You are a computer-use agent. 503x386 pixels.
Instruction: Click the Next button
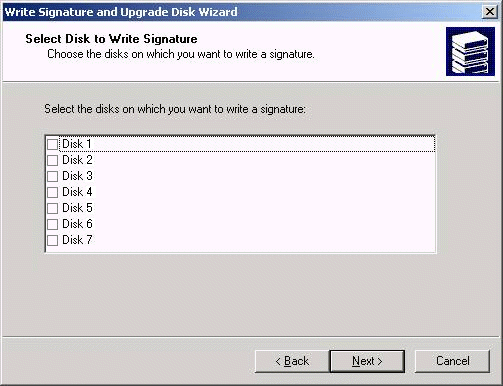(x=367, y=361)
